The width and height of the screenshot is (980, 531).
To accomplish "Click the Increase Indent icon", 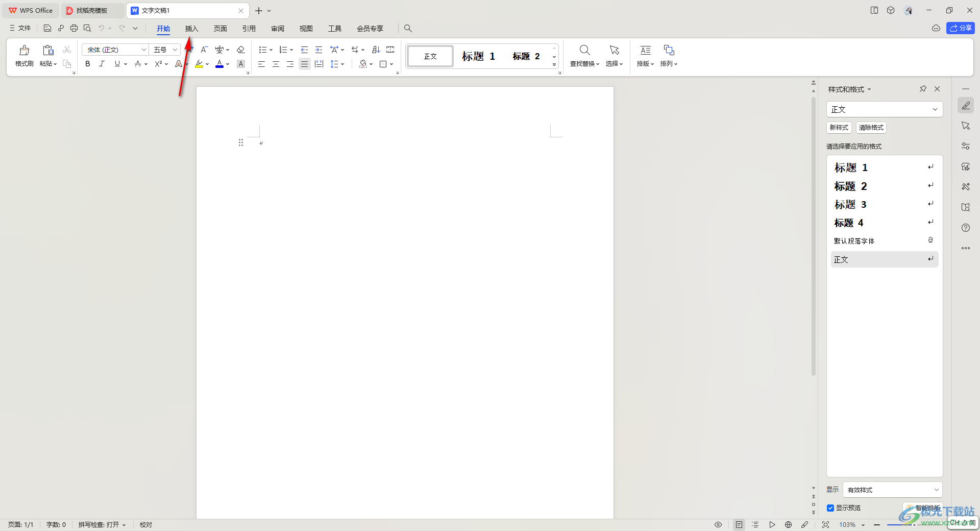I will click(x=318, y=50).
